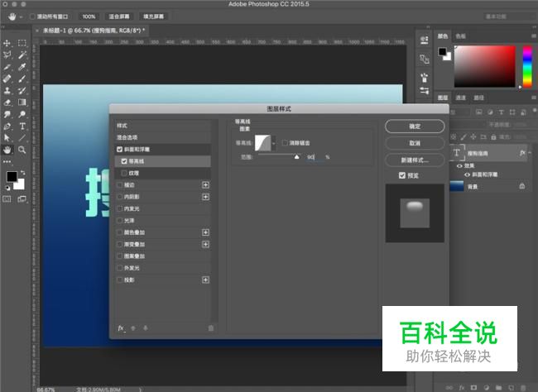Screen dimensions: 538x392
Task: Select the Move tool
Action: point(7,43)
